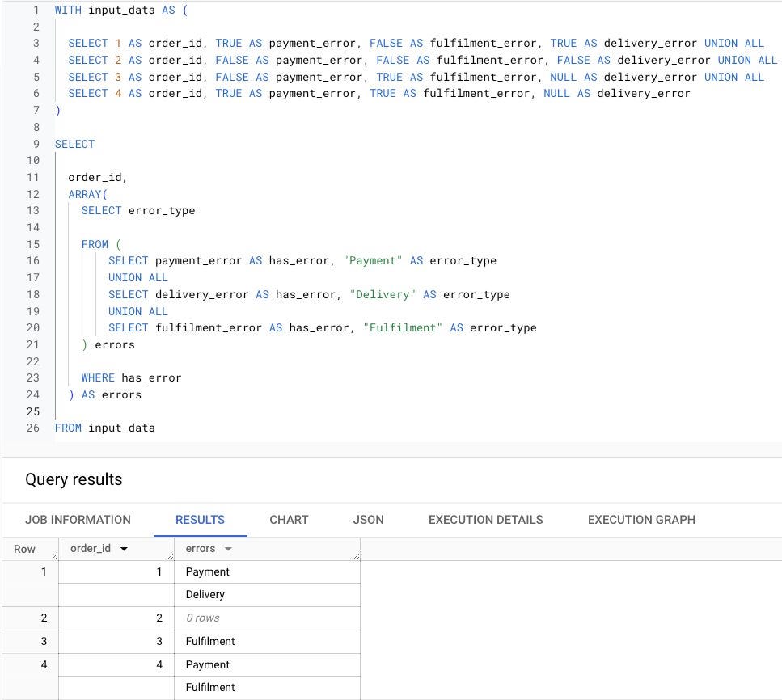Click 'WHERE has_error' in the editor

pos(131,378)
